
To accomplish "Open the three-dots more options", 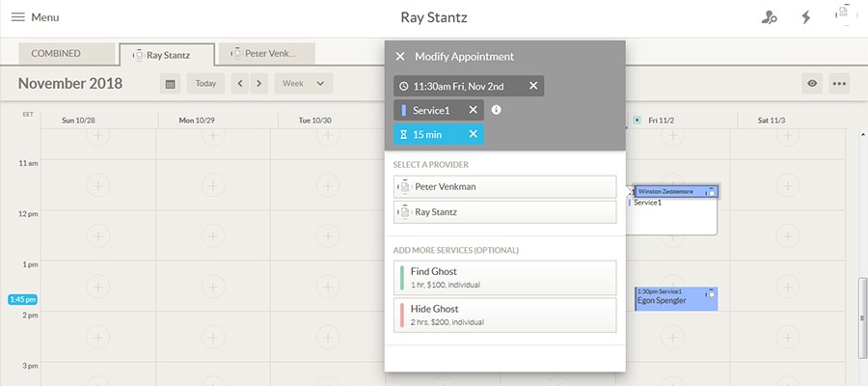I will [839, 84].
